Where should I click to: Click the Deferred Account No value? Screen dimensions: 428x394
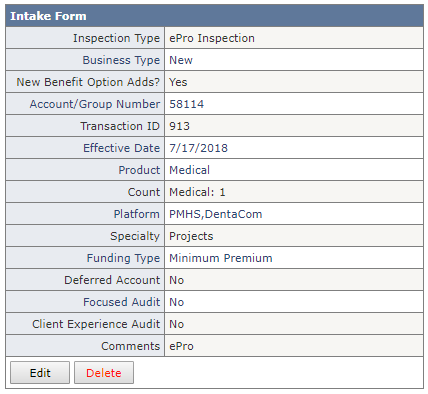click(176, 280)
